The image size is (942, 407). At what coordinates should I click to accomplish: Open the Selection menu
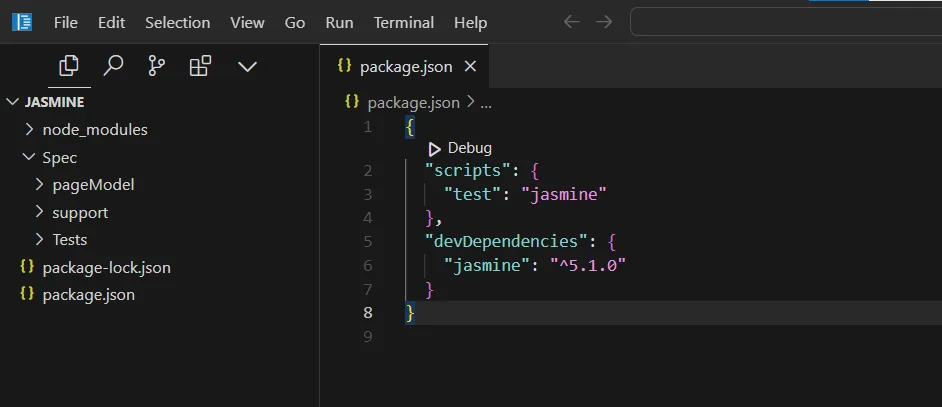coord(177,23)
